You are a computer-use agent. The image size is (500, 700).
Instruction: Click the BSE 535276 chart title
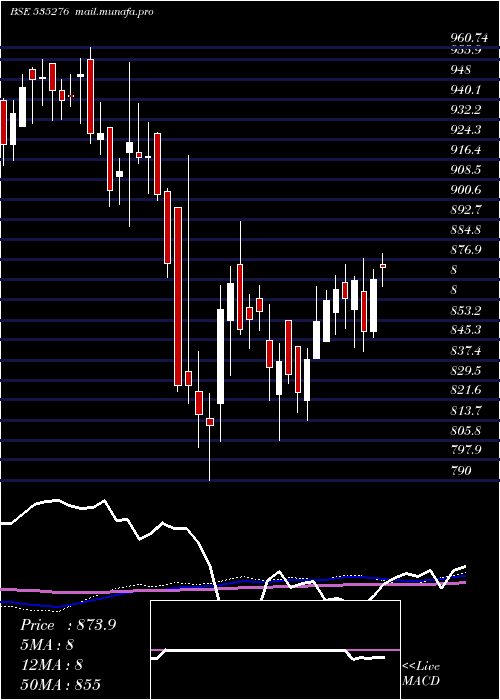coord(39,12)
